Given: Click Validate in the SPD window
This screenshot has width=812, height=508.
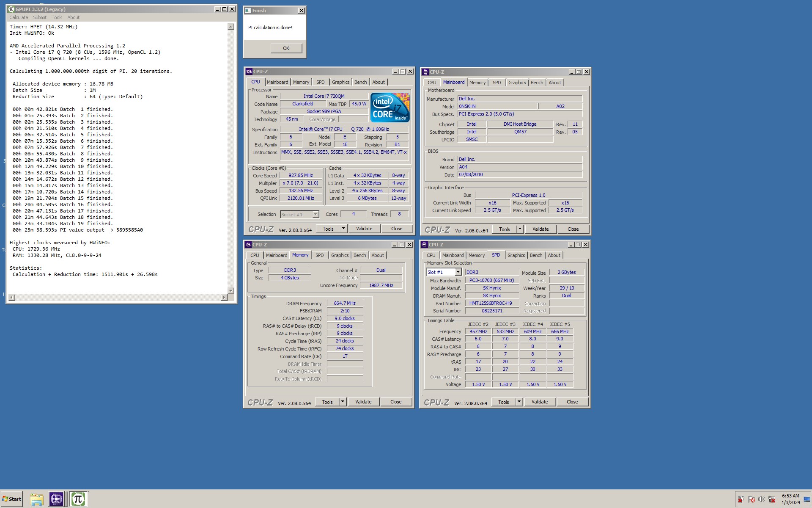Looking at the screenshot, I should point(540,402).
